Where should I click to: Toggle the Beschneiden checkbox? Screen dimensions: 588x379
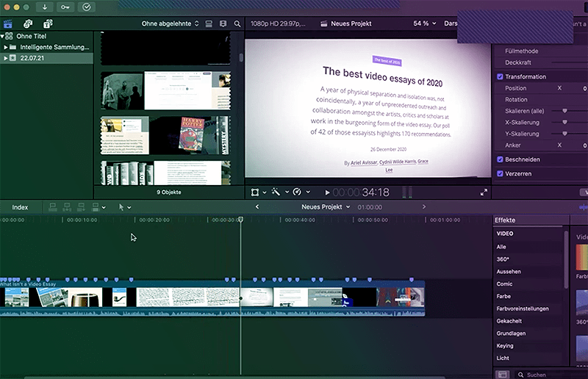[x=501, y=159]
